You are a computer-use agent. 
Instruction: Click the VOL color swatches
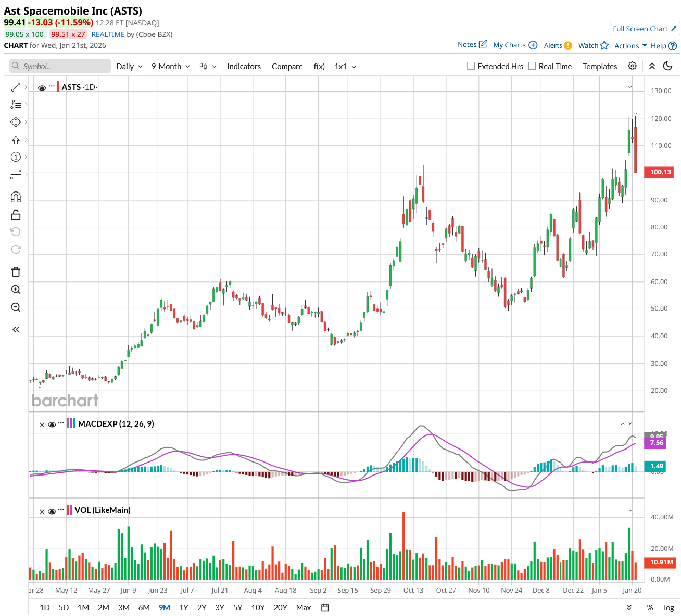pyautogui.click(x=70, y=510)
